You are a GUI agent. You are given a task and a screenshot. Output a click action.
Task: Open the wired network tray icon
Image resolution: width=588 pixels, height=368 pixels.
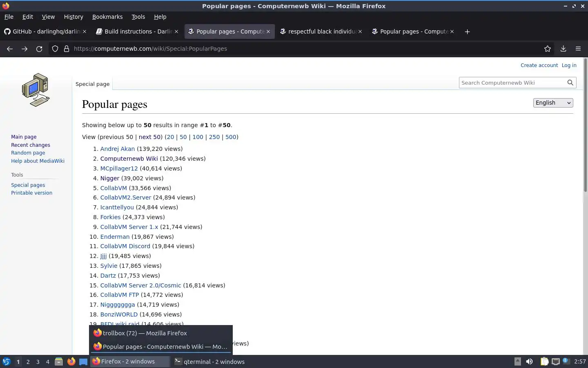coord(556,361)
